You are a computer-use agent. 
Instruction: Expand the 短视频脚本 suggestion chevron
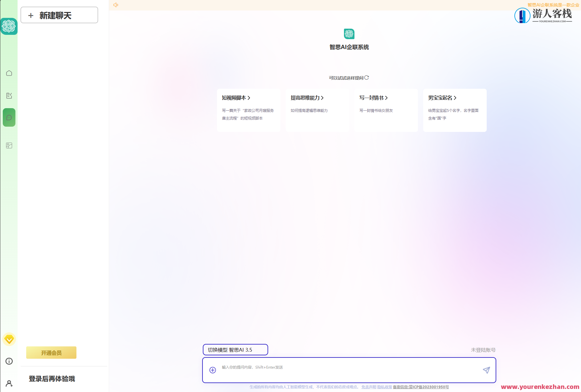point(249,98)
